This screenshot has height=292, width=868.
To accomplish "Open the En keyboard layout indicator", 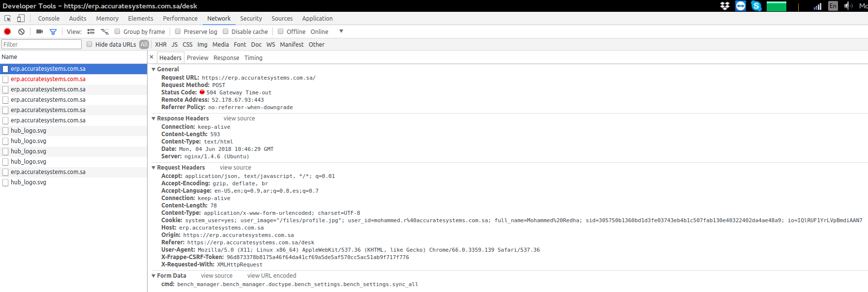I will point(833,6).
